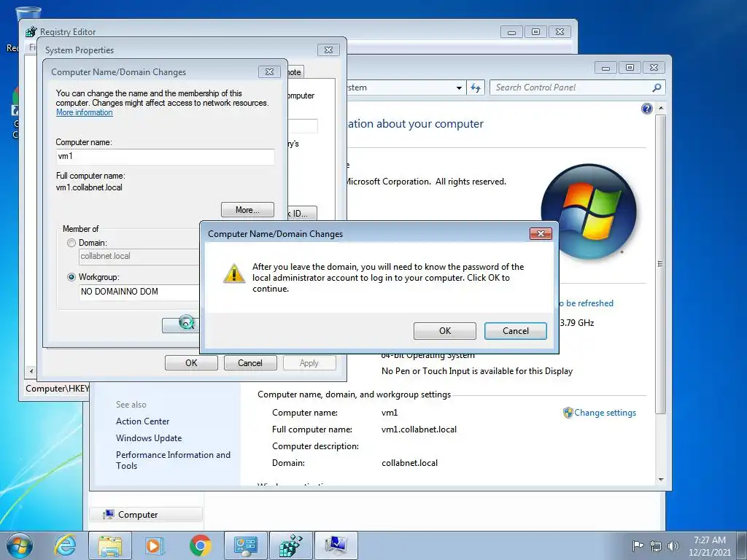Close the Computer Name/Domain Changes dialog
The height and width of the screenshot is (560, 747).
click(269, 72)
